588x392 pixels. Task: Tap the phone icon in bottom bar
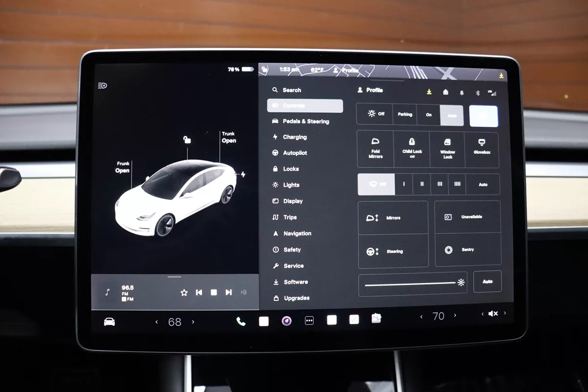point(241,321)
